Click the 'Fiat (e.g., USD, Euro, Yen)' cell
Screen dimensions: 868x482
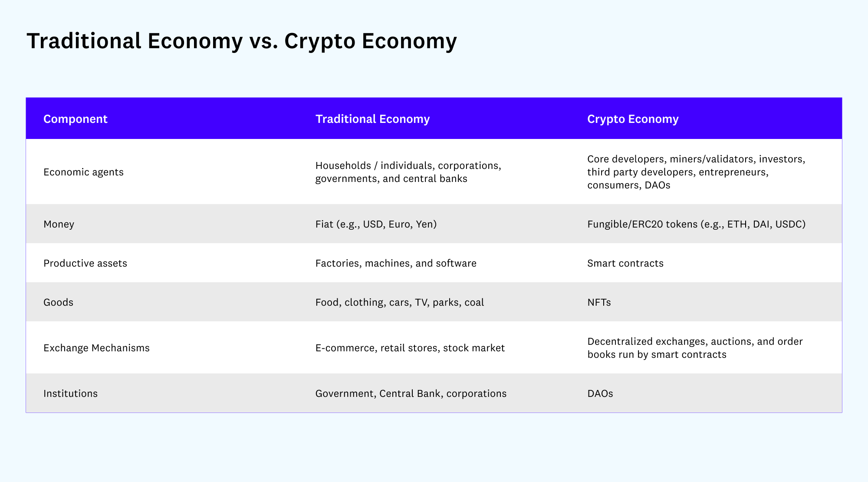tap(376, 224)
